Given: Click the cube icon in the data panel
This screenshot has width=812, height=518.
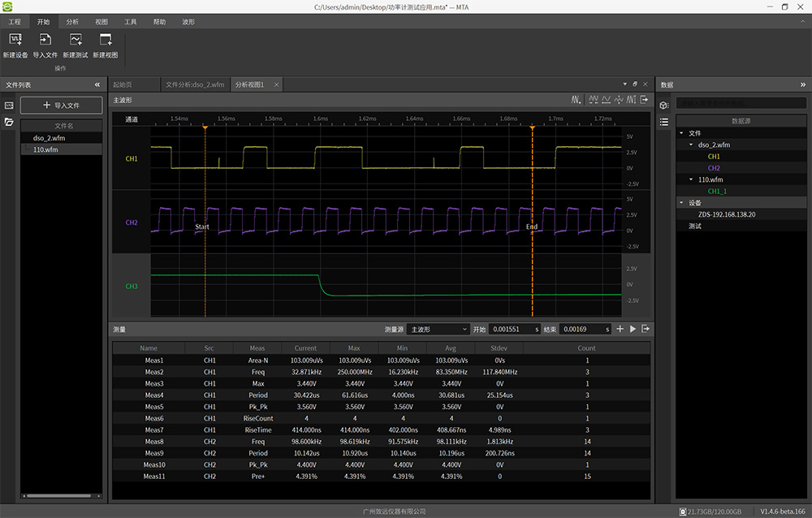Looking at the screenshot, I should 663,106.
